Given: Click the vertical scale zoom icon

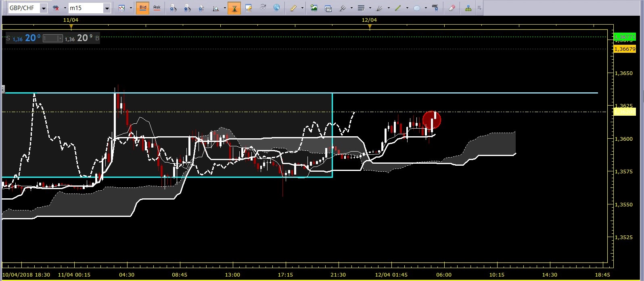Looking at the screenshot, I should (216, 8).
